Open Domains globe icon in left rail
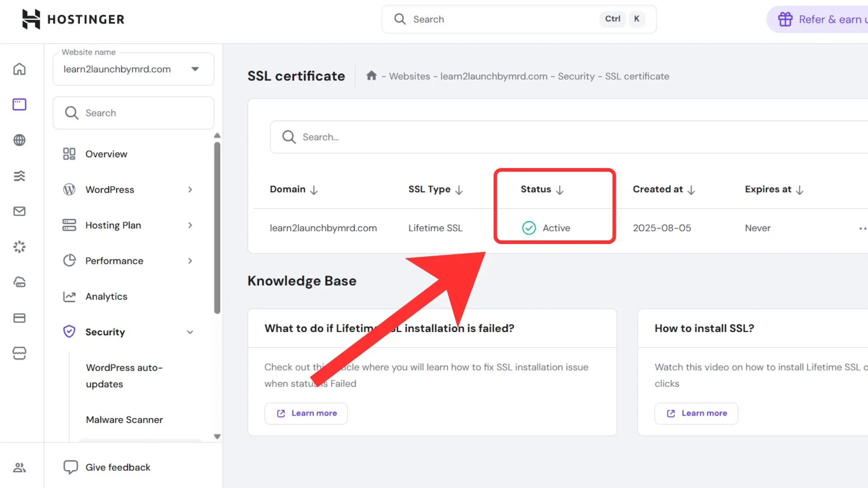This screenshot has height=488, width=868. click(19, 140)
